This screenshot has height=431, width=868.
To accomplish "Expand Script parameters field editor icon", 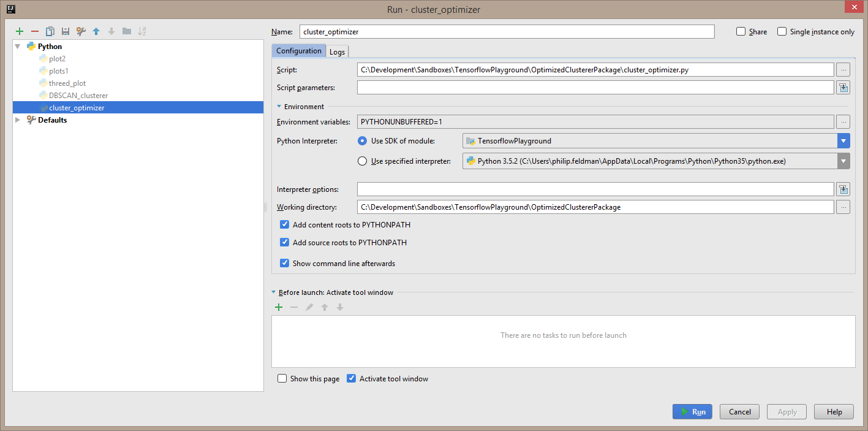I will click(843, 88).
